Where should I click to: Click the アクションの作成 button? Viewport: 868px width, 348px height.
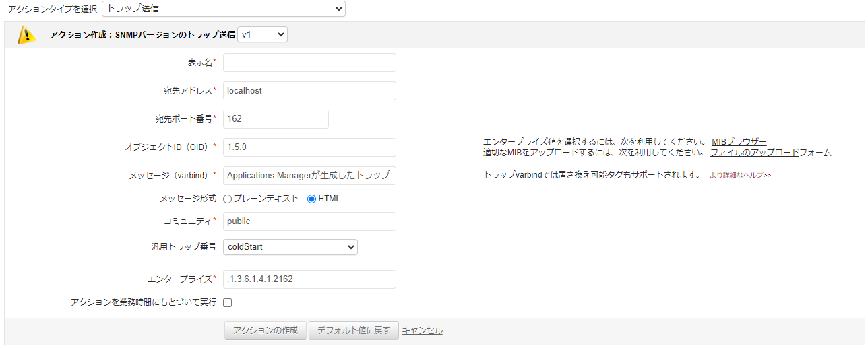point(265,330)
